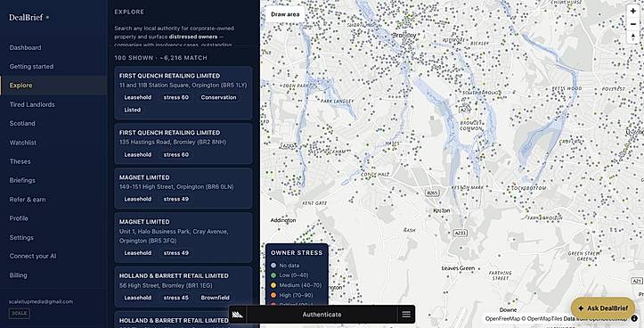Click the Low (0–40) legend swatch
Image resolution: width=644 pixels, height=328 pixels.
coord(273,275)
